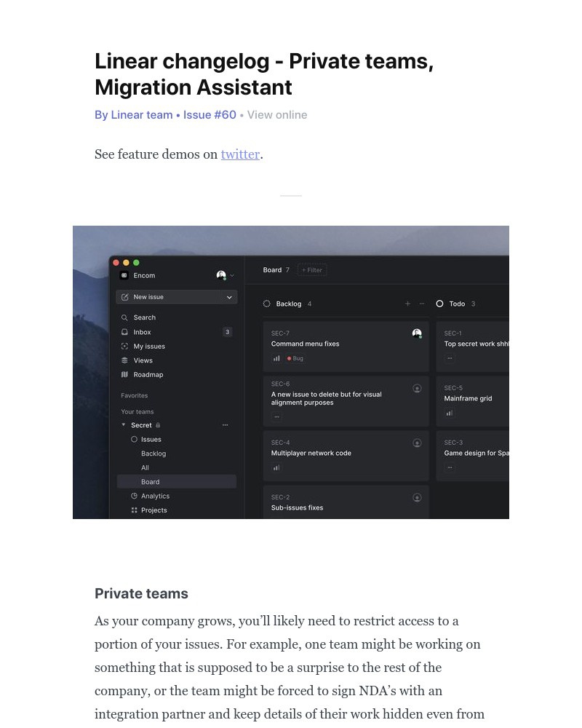This screenshot has height=728, width=582.
Task: Click the Your teams section label
Action: [137, 412]
